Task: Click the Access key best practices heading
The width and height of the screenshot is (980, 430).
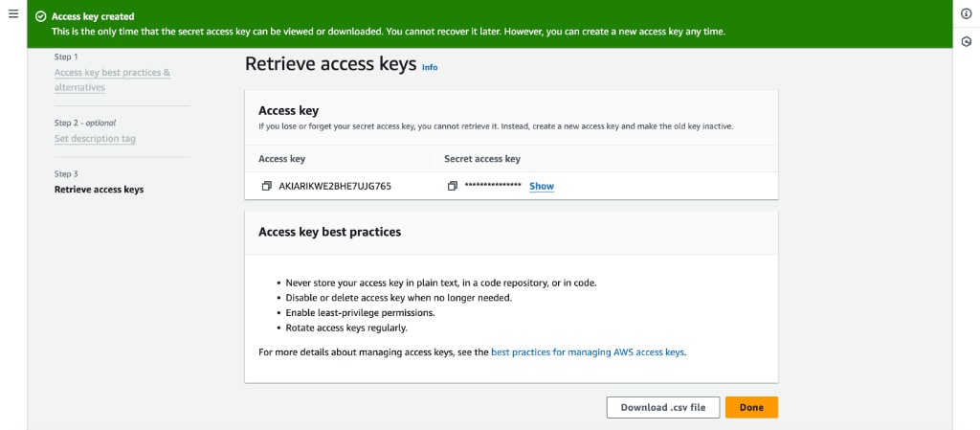Action: (329, 232)
